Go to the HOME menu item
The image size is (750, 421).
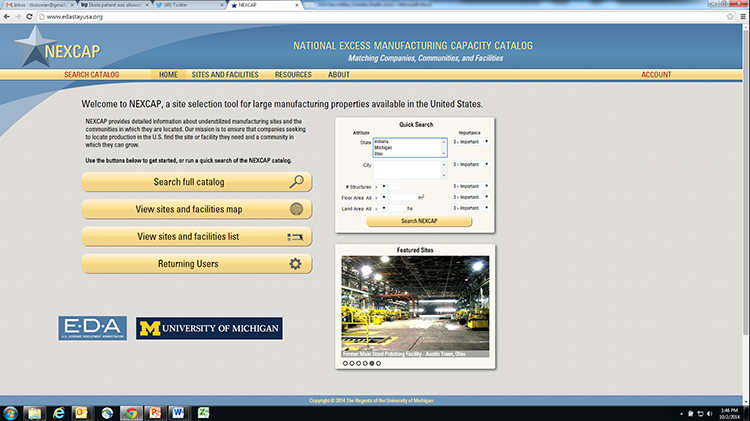(168, 75)
